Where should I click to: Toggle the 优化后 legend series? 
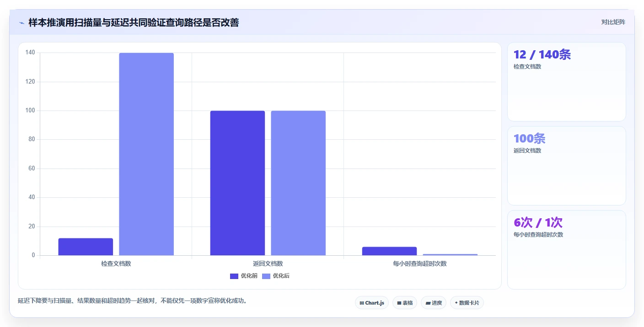click(276, 276)
